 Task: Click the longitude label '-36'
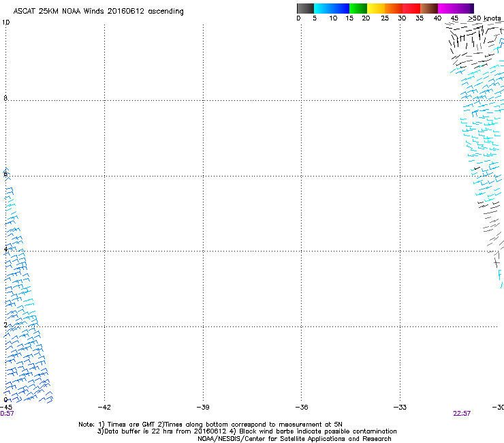(302, 408)
